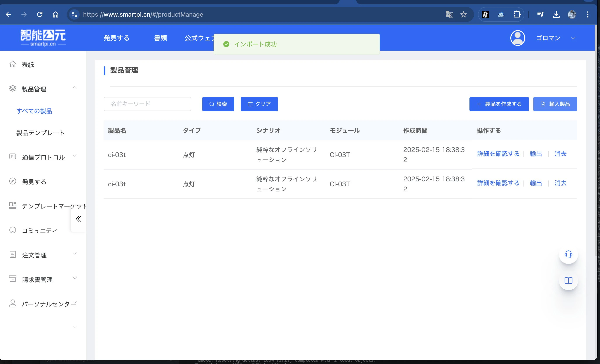Open media controls icon in toolbar
Image resolution: width=600 pixels, height=364 pixels.
540,15
